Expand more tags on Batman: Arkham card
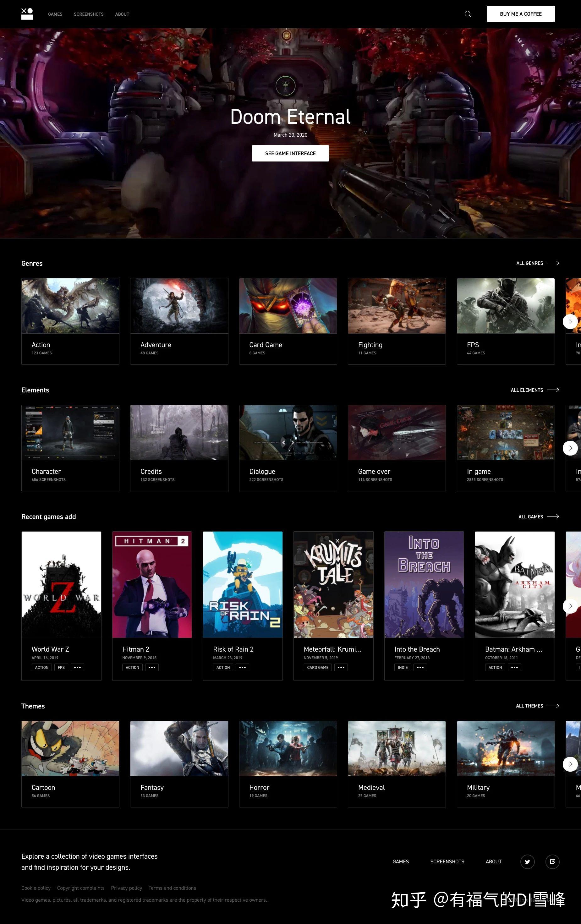 [x=515, y=667]
